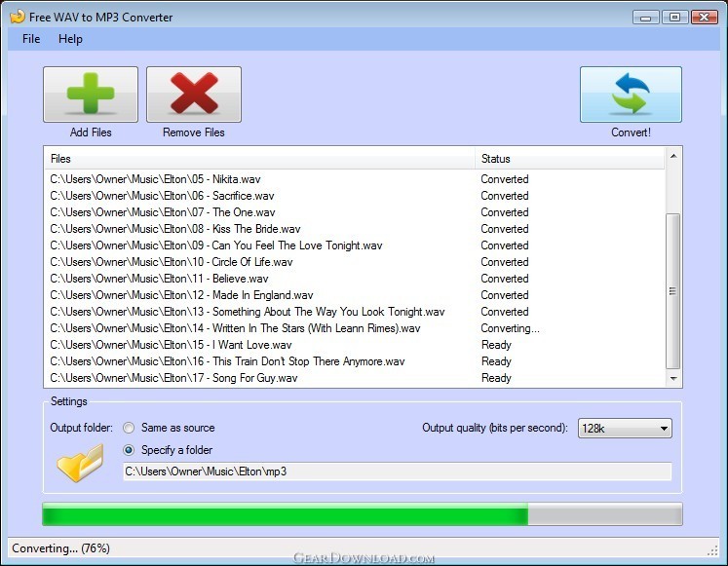
Task: Click the output folder path field
Action: coord(397,472)
